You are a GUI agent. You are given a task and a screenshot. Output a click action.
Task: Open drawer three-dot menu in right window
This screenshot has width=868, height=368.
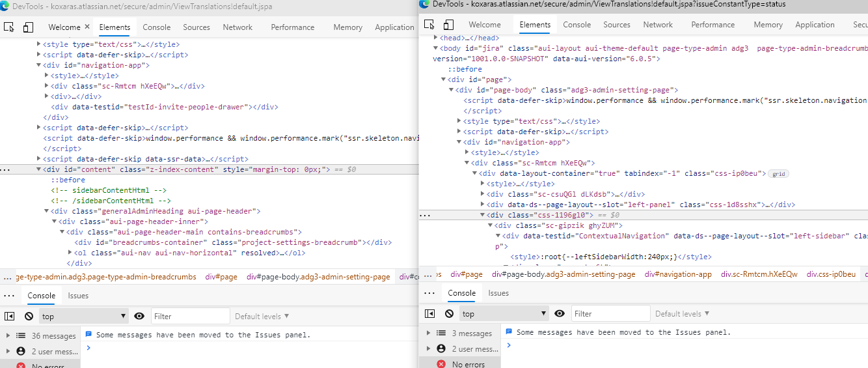click(x=429, y=293)
